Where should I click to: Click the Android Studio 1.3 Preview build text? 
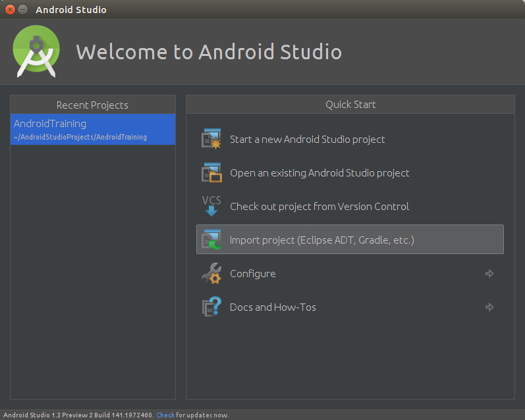pos(78,415)
